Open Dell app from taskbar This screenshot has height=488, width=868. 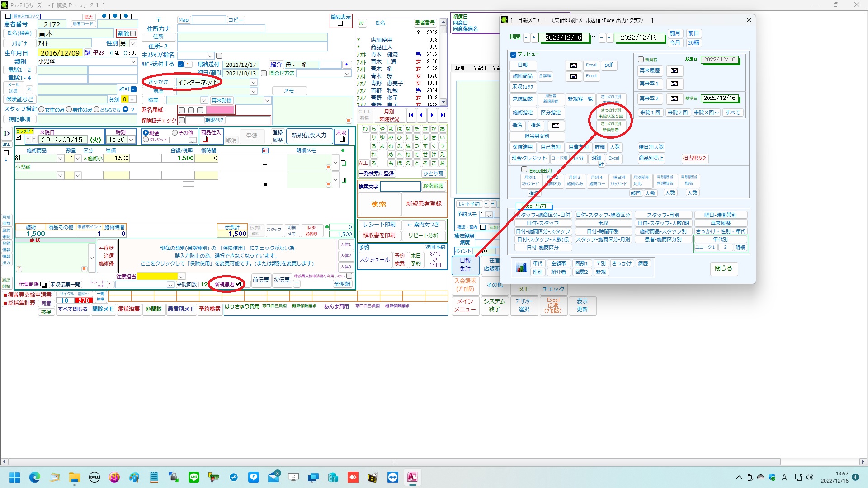94,477
